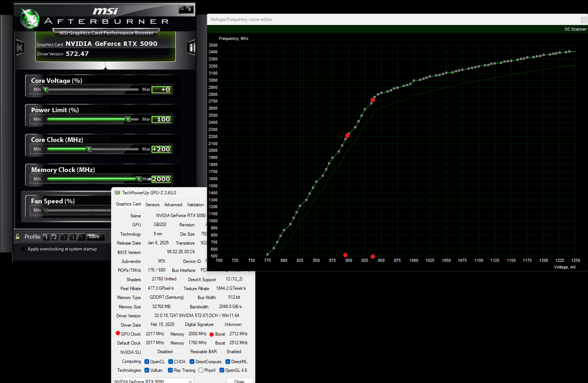Check the PhysX checkbox
Viewport: 588px width, 383px height.
(x=201, y=370)
